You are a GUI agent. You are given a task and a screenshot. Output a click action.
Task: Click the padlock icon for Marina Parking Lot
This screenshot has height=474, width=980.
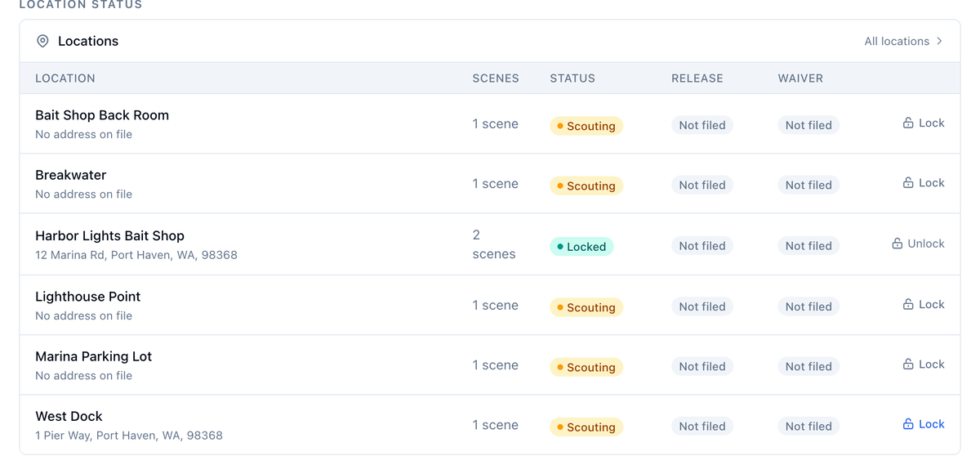[x=908, y=364]
